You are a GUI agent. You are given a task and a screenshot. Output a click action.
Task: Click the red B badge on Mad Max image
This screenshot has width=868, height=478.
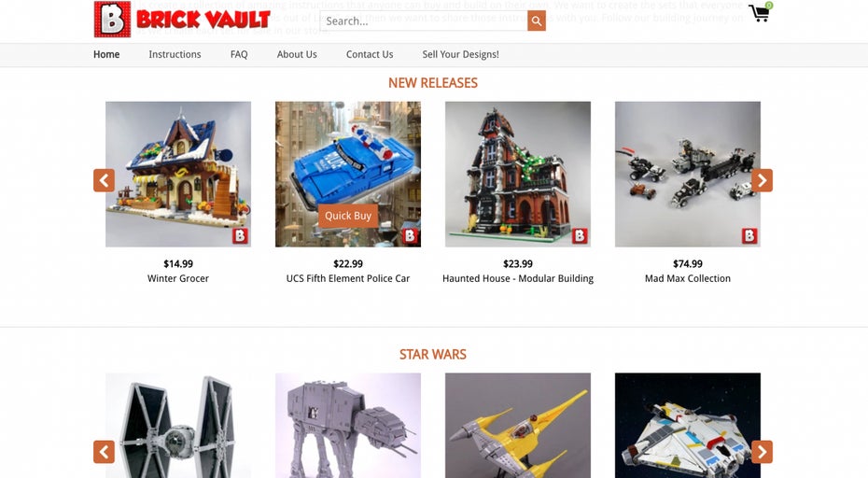(749, 236)
